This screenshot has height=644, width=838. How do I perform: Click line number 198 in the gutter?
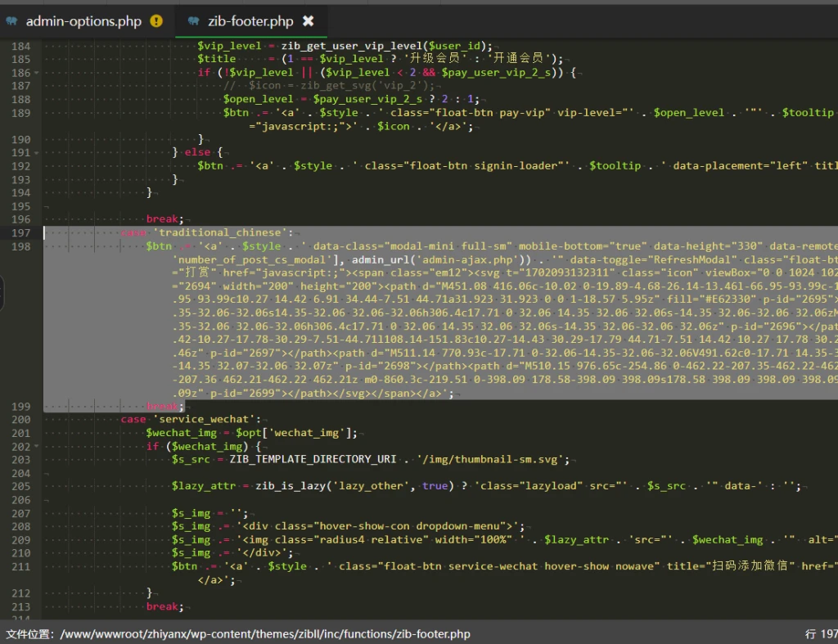(x=20, y=246)
